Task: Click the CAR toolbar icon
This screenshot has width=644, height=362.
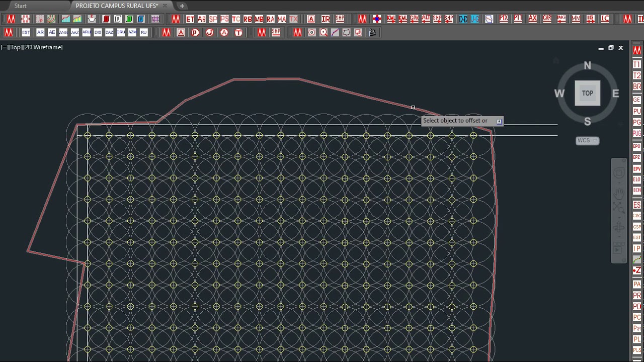Action: 547,19
